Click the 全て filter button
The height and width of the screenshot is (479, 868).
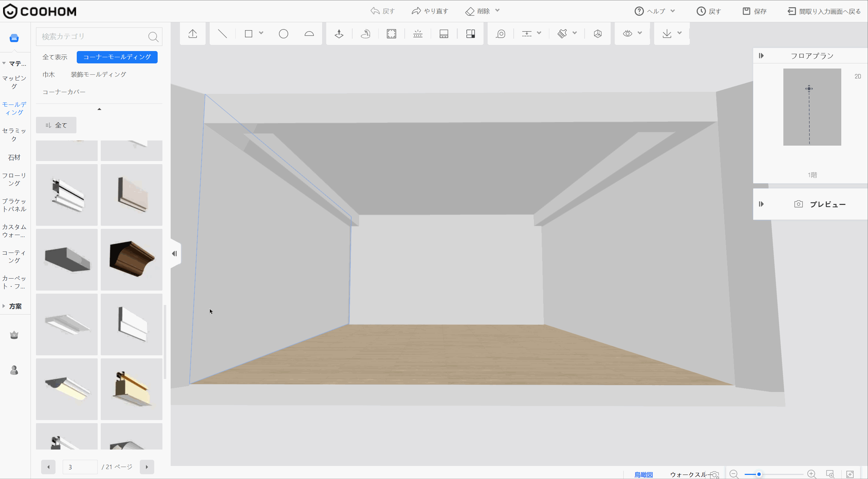56,125
